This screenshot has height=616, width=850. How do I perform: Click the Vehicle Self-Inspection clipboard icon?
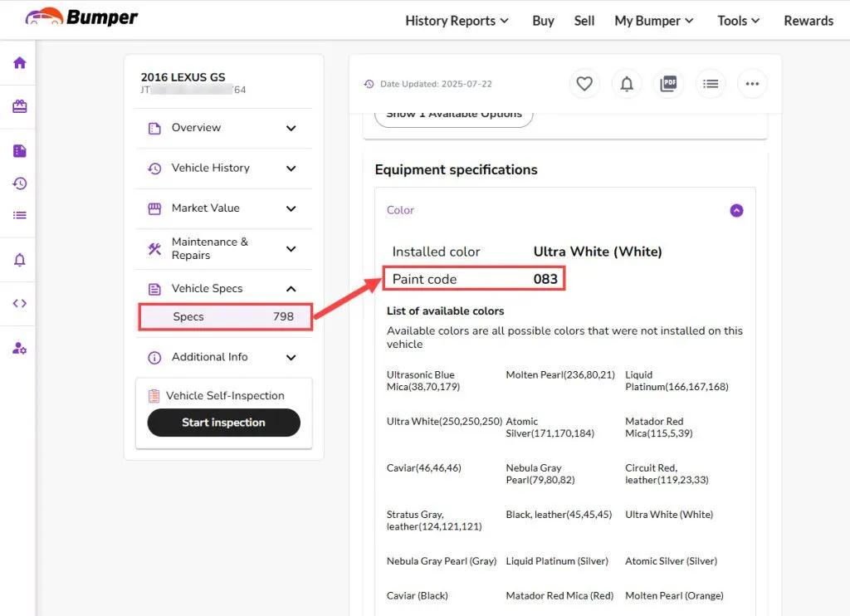coord(154,396)
